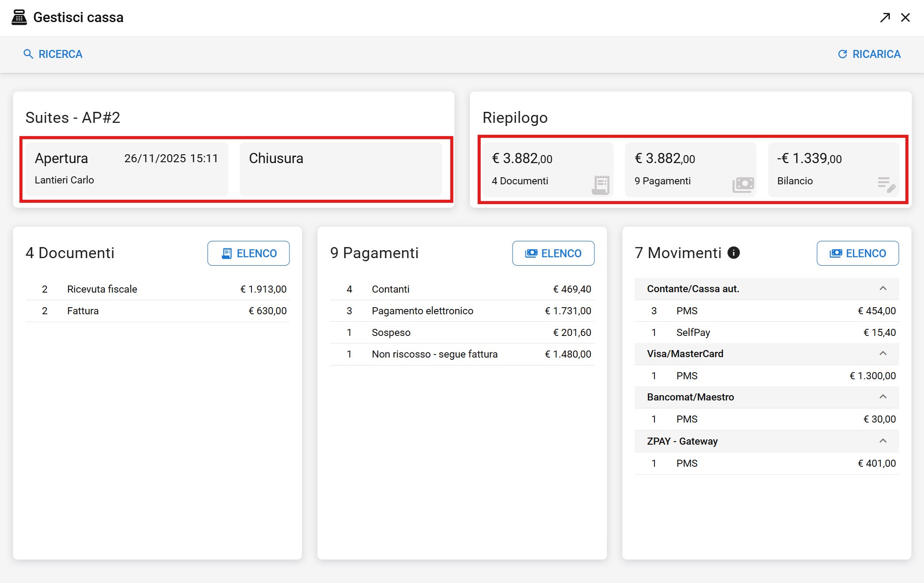Select the Ricevuta fiscale documents row
The height and width of the screenshot is (583, 924).
point(157,289)
